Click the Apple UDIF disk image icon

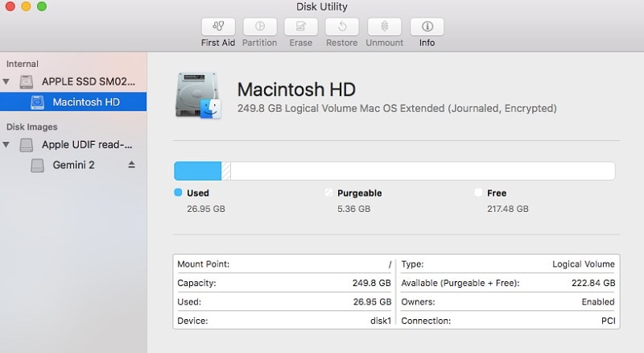(27, 145)
